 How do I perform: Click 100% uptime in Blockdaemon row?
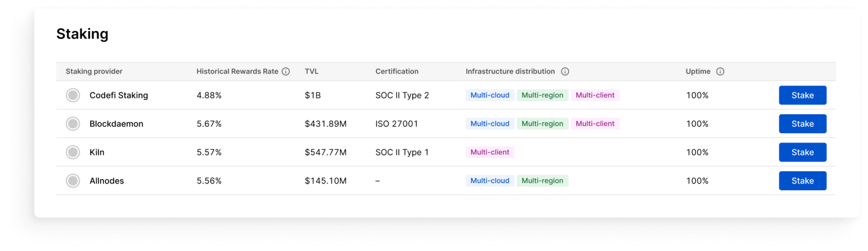[x=697, y=123]
